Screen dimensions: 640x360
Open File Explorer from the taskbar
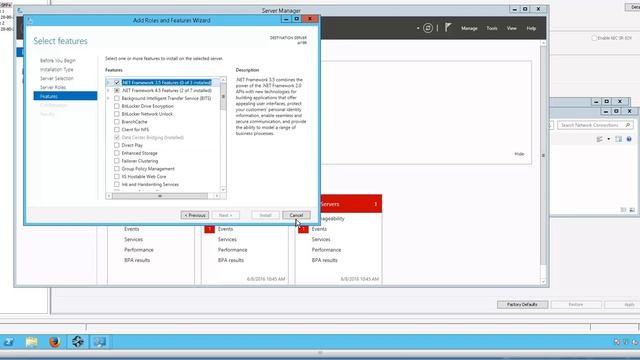click(31, 342)
